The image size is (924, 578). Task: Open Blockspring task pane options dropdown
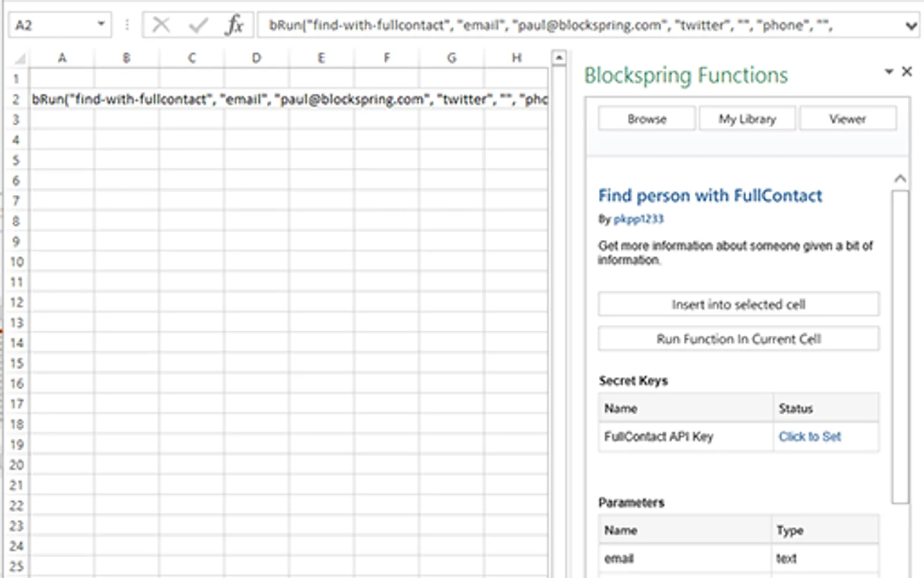pyautogui.click(x=889, y=72)
